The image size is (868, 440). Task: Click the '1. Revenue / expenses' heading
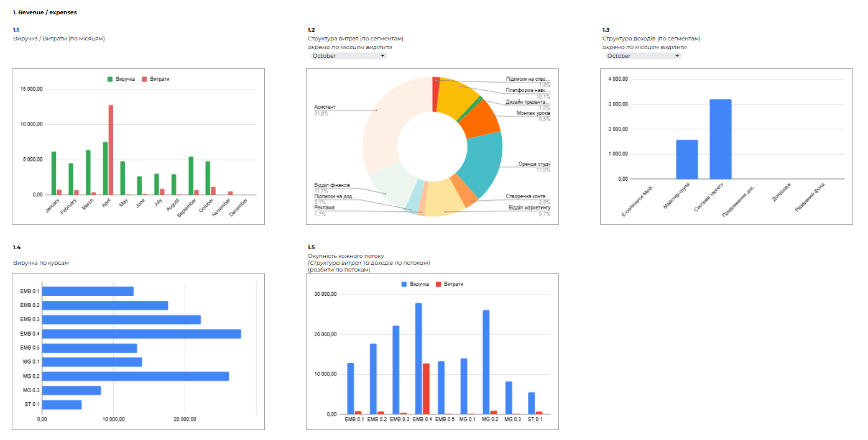[x=45, y=12]
